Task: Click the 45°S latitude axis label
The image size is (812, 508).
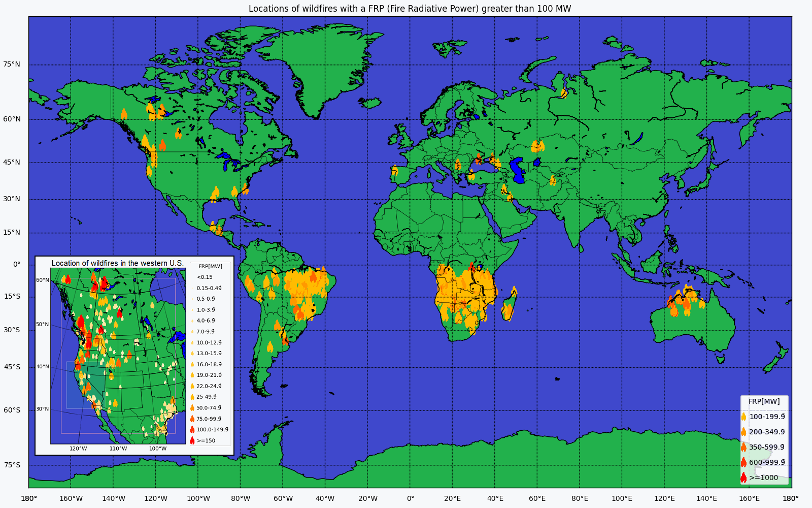Action: [12, 367]
